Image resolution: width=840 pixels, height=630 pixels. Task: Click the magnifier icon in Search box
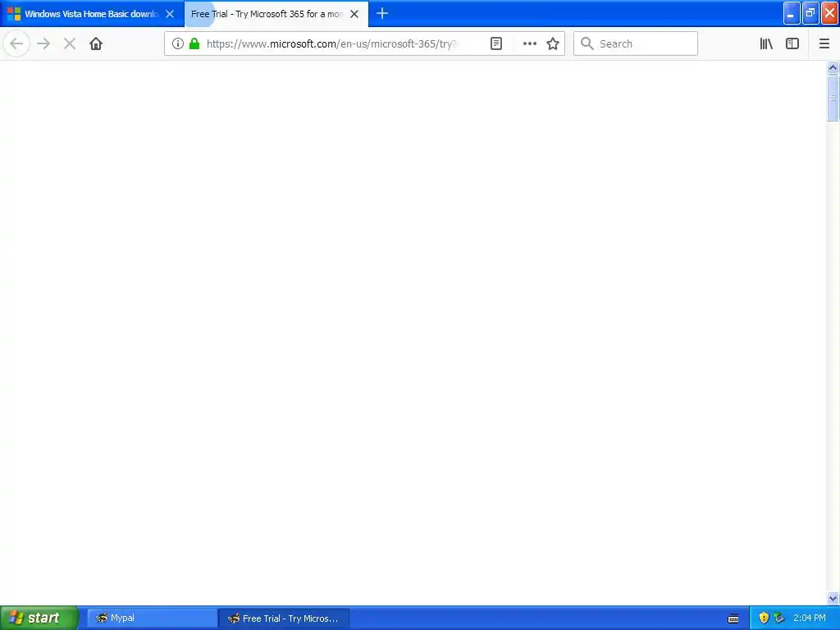click(587, 43)
